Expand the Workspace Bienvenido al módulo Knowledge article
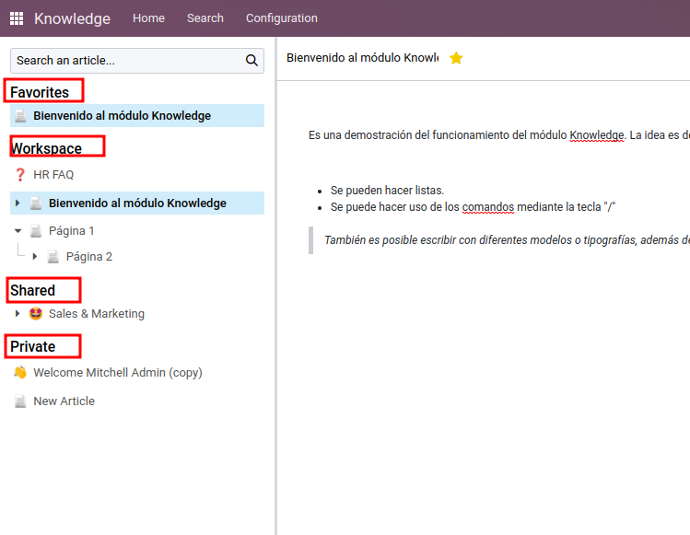This screenshot has width=690, height=535. pos(18,203)
